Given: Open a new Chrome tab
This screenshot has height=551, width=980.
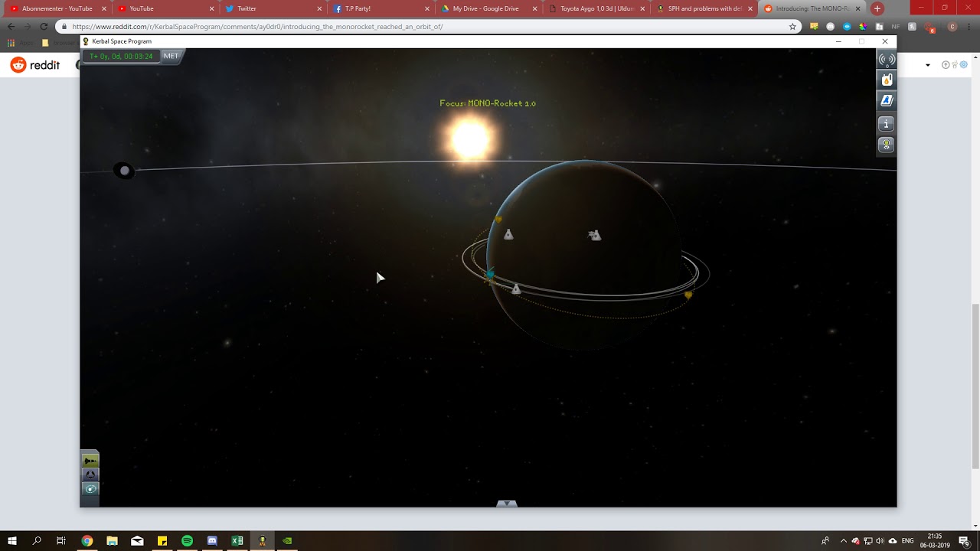Looking at the screenshot, I should pyautogui.click(x=877, y=8).
